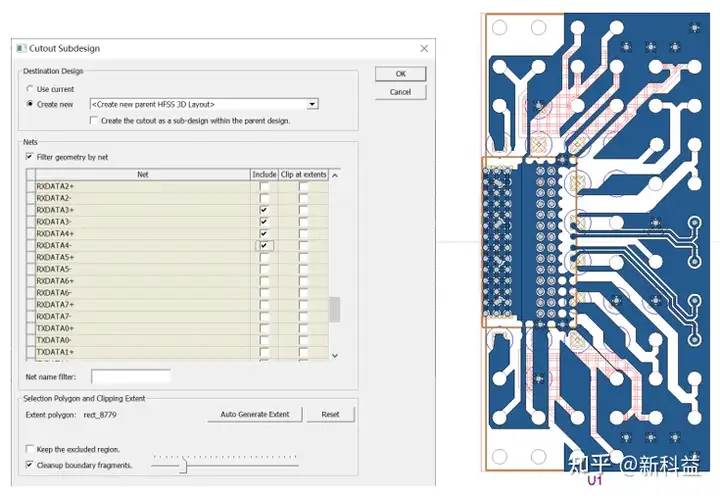
Task: Click the U1 component label in layout
Action: 595,480
